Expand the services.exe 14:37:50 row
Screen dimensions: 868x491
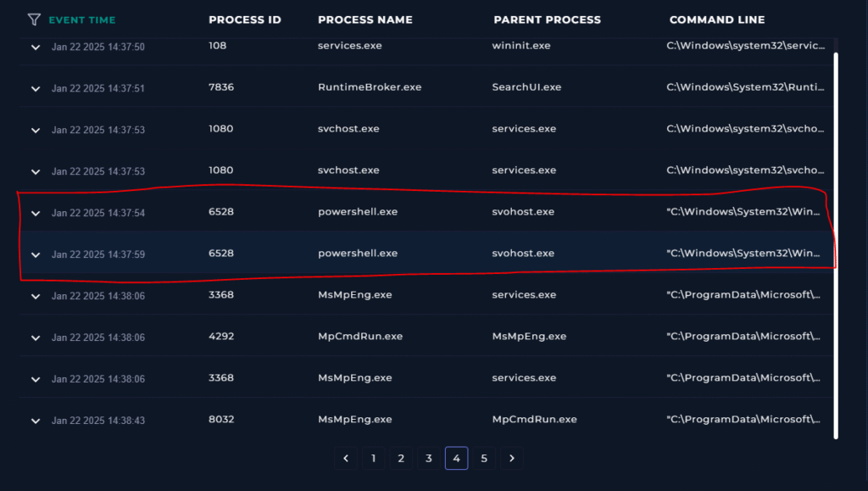(36, 47)
